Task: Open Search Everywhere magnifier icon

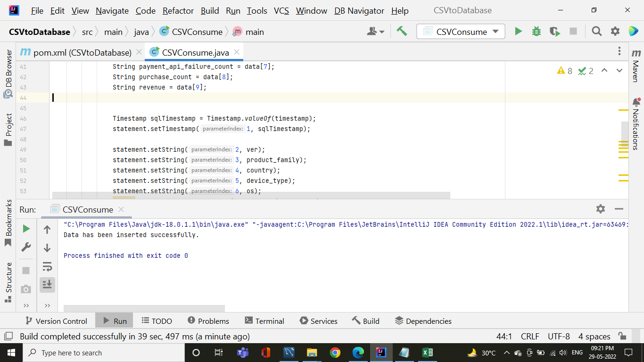Action: pyautogui.click(x=596, y=31)
